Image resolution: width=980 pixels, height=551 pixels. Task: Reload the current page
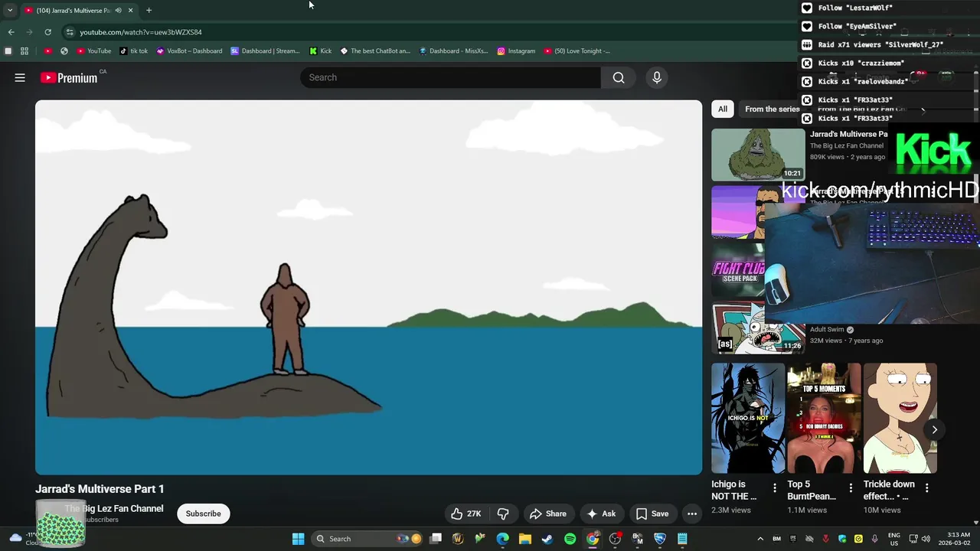47,32
